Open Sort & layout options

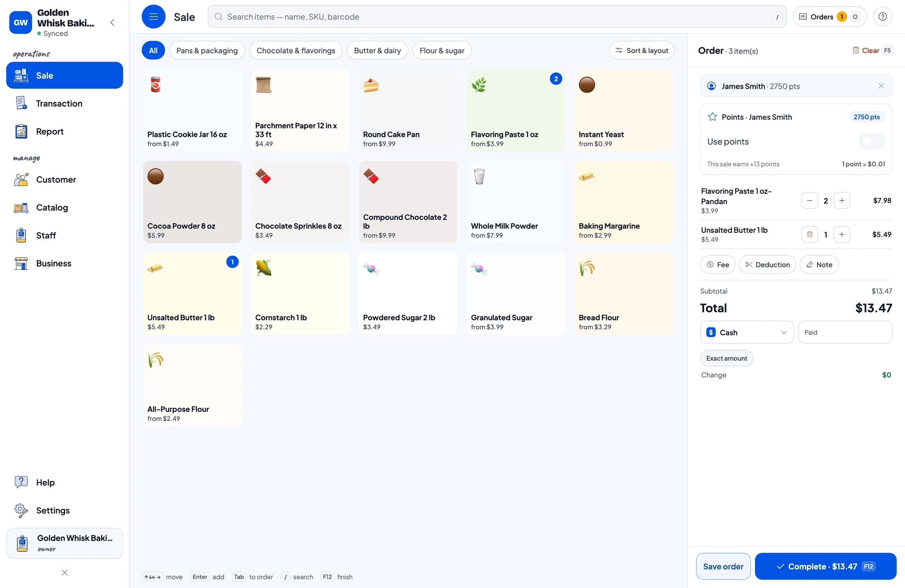[641, 50]
